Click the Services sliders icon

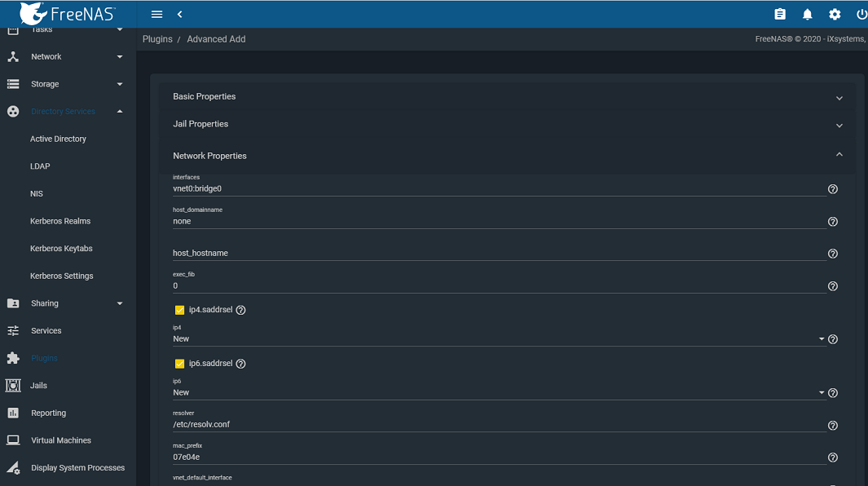pos(13,331)
